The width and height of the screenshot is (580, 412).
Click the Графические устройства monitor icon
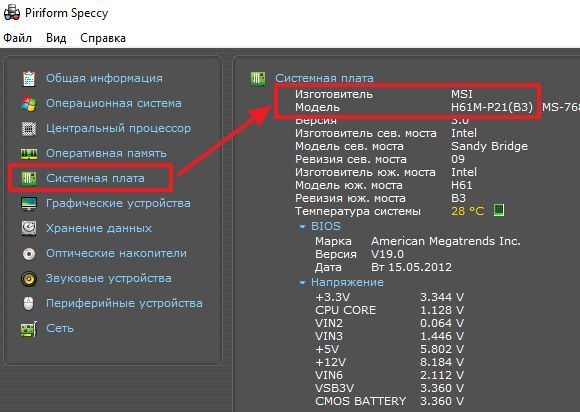click(29, 203)
